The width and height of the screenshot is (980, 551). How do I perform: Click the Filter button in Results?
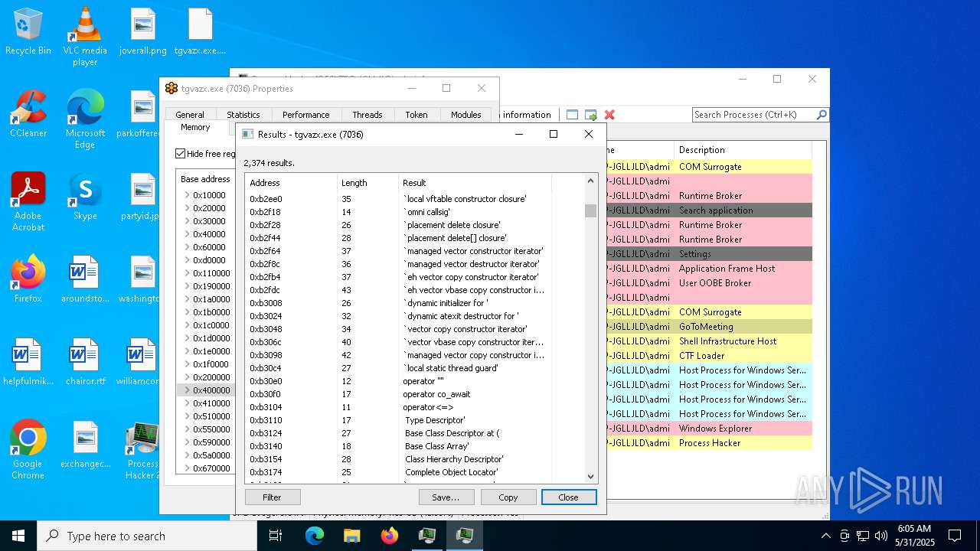tap(272, 497)
